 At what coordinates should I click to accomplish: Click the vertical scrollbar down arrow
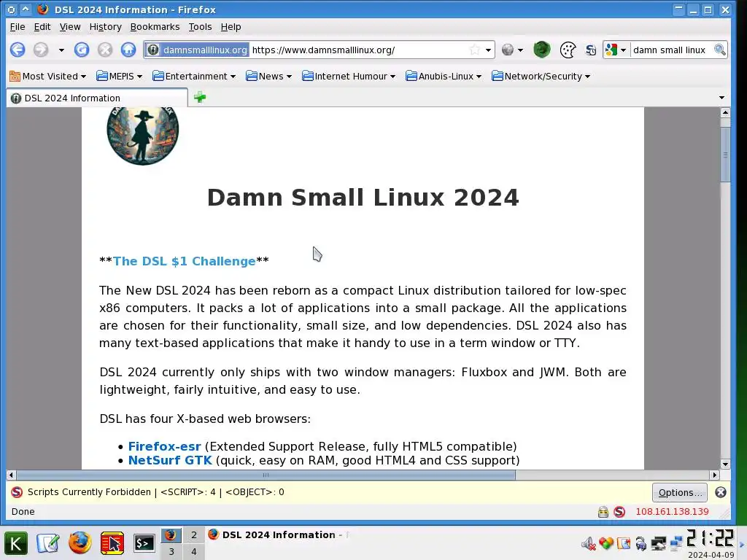(x=725, y=464)
